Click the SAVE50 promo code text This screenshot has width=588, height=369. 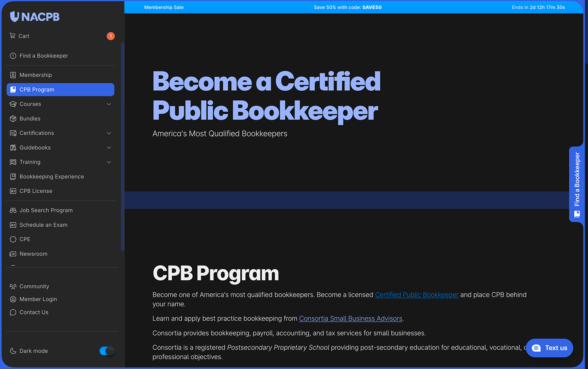tap(372, 7)
